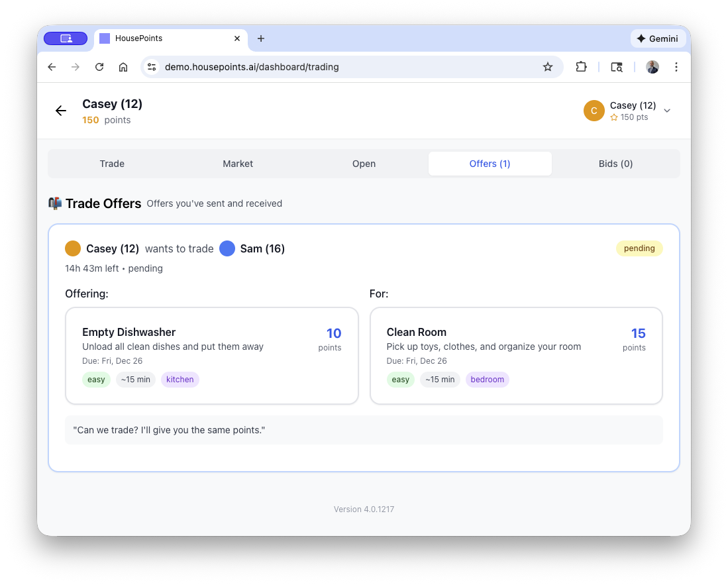The width and height of the screenshot is (728, 585).
Task: Click "Pick up toys, clothes" description
Action: coord(484,346)
